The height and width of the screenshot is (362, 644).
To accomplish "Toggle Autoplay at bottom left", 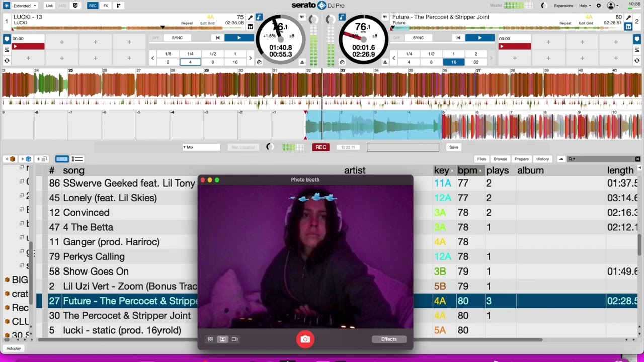I will point(14,348).
